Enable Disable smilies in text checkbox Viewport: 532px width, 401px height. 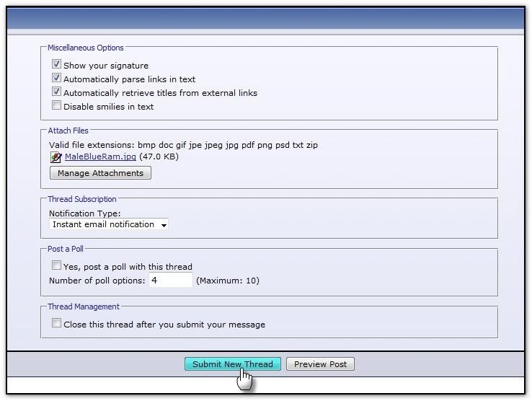tap(56, 105)
